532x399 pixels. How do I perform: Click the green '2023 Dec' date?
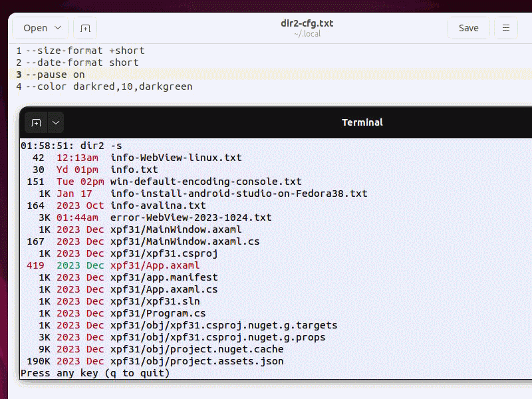coord(80,265)
